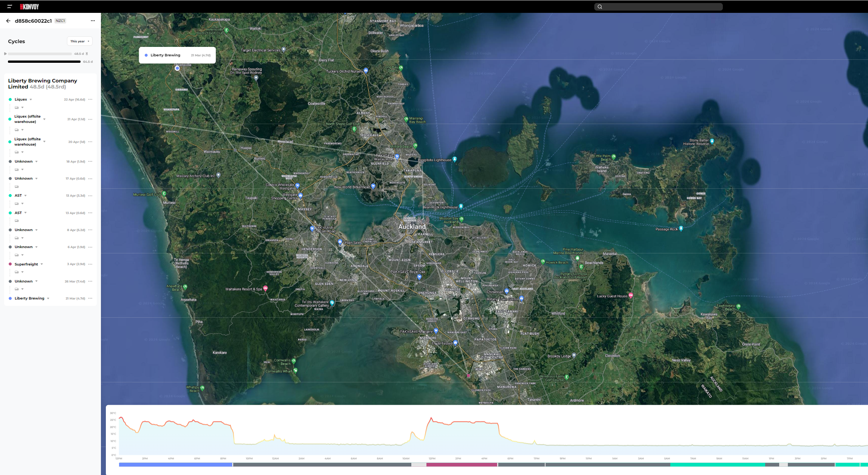Click the NZC1 tag badge
868x475 pixels.
(x=60, y=21)
